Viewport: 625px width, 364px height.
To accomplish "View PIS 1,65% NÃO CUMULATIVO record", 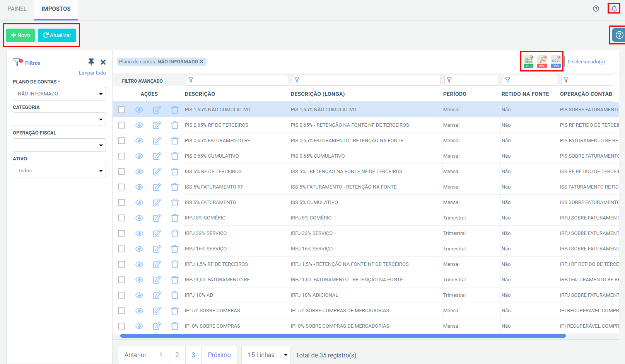I will pos(139,110).
